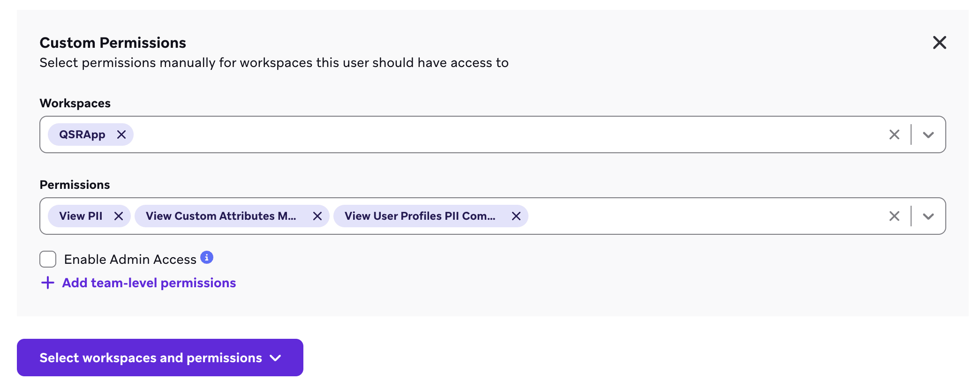
Task: Select the QSRApp workspace chip
Action: [82, 134]
